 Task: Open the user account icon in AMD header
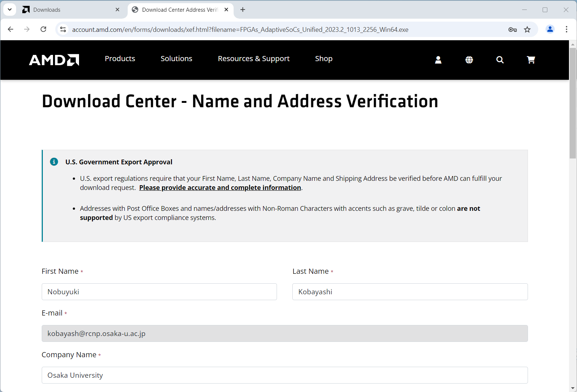[438, 60]
